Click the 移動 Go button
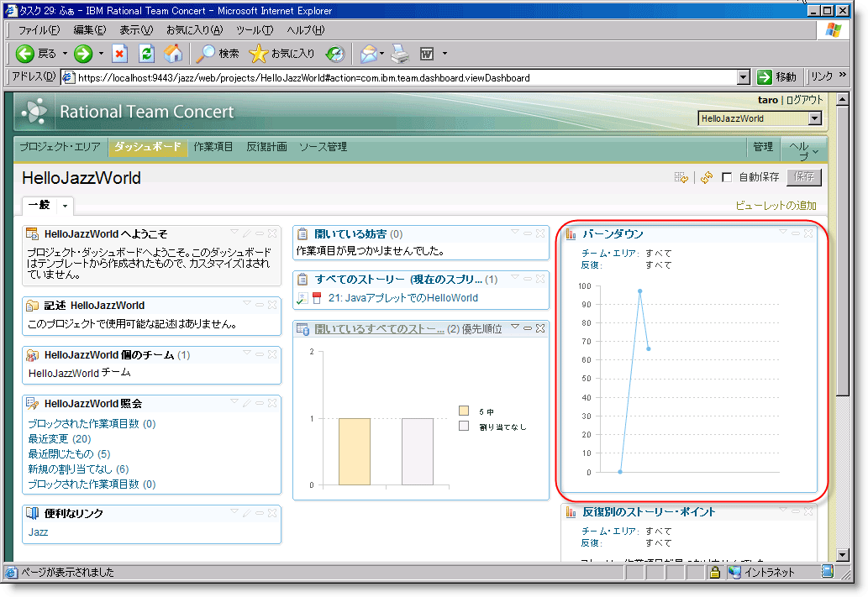Viewport: 868px width, 597px height. (x=776, y=77)
